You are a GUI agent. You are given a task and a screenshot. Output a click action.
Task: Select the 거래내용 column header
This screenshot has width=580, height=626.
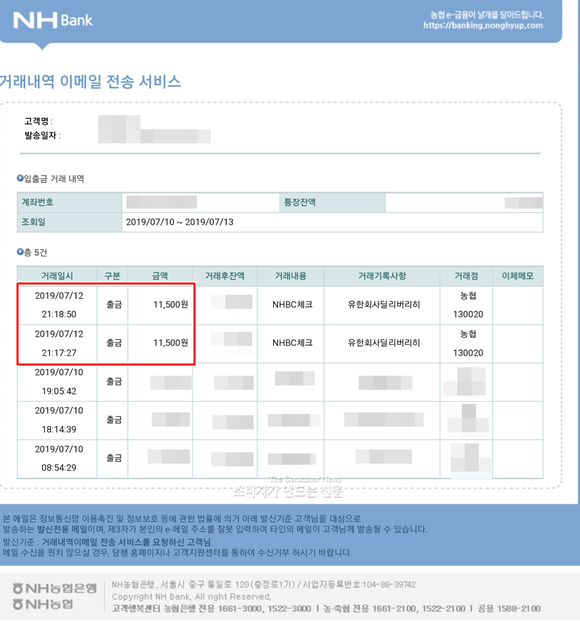click(x=291, y=276)
